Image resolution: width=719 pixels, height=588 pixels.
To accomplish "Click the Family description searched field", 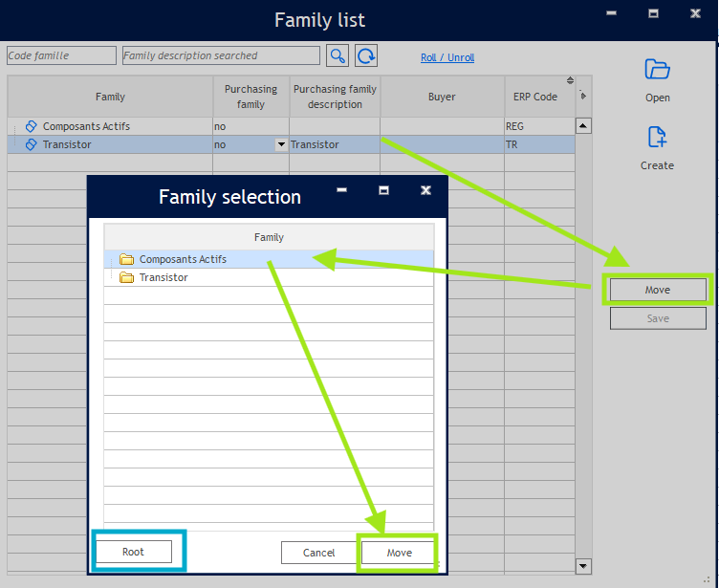I will 221,55.
